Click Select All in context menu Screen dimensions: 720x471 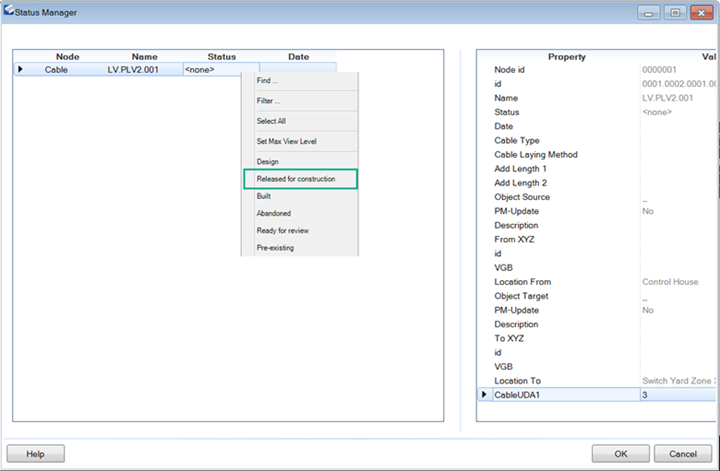point(271,121)
